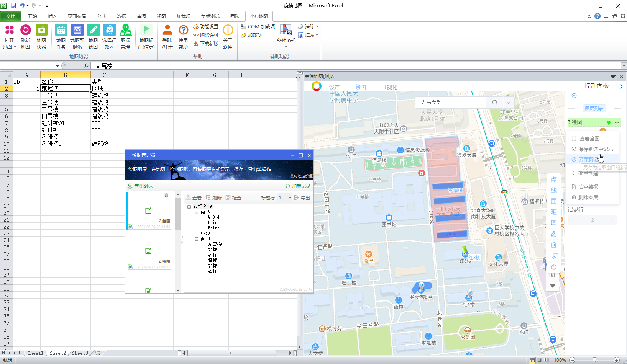Click the Excel zoom slider handle
The width and height of the screenshot is (627, 364).
click(x=594, y=360)
